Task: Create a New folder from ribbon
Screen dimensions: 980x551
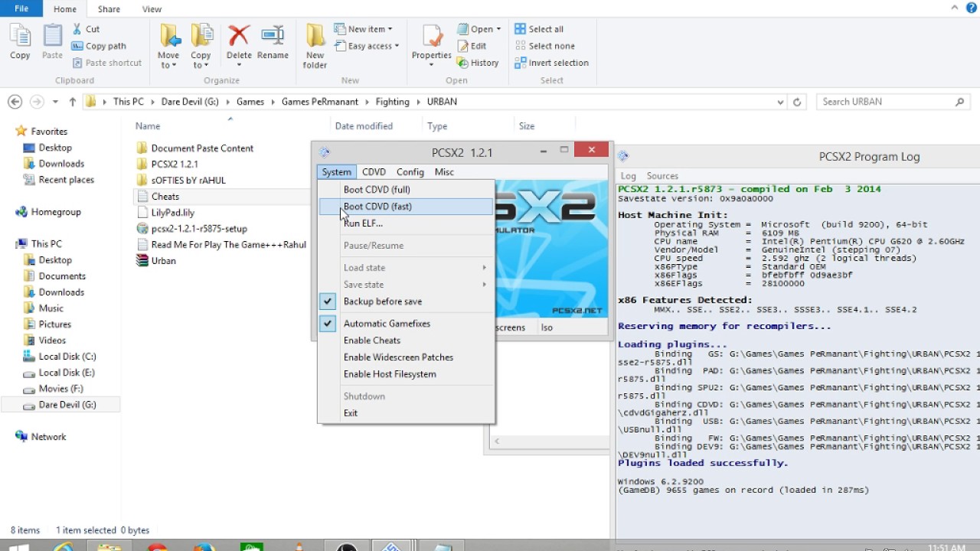Action: (x=315, y=46)
